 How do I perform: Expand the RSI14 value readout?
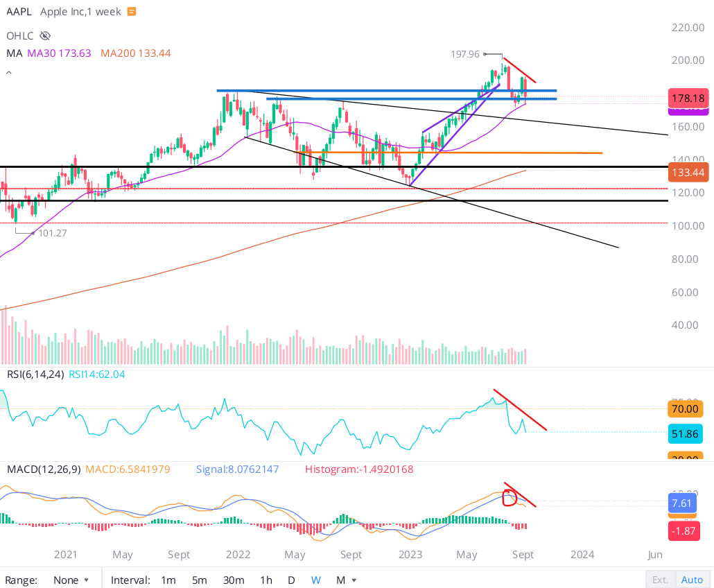[98, 374]
